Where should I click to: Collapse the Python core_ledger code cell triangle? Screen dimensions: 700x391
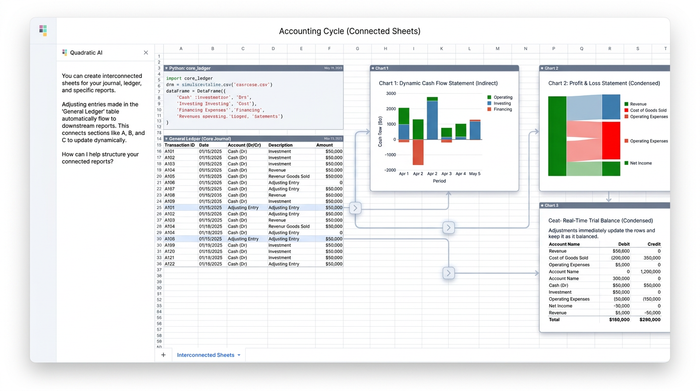point(167,68)
